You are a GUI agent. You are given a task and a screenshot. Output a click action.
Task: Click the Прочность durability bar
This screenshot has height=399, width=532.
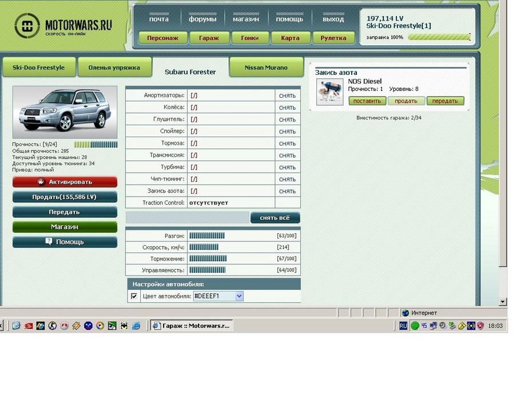(96, 145)
